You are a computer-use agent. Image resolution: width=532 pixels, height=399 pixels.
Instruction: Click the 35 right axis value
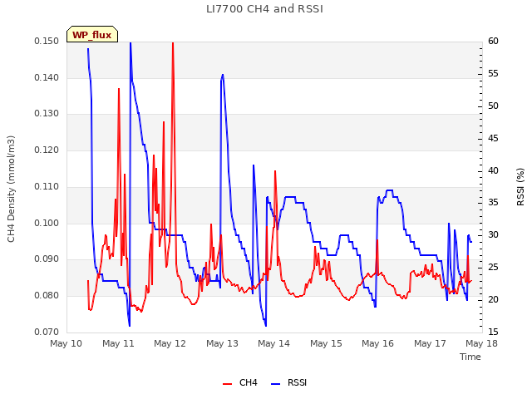click(493, 203)
